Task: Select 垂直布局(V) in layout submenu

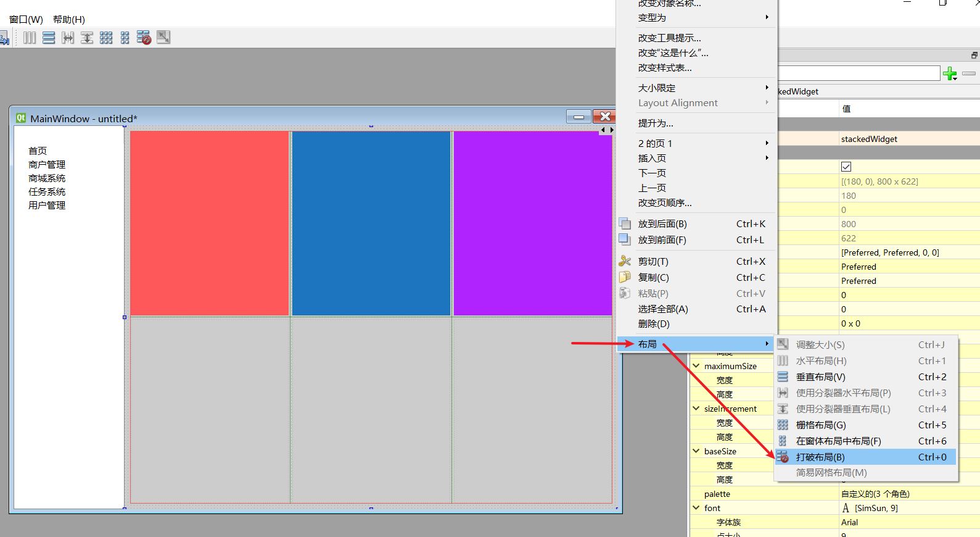Action: (865, 377)
